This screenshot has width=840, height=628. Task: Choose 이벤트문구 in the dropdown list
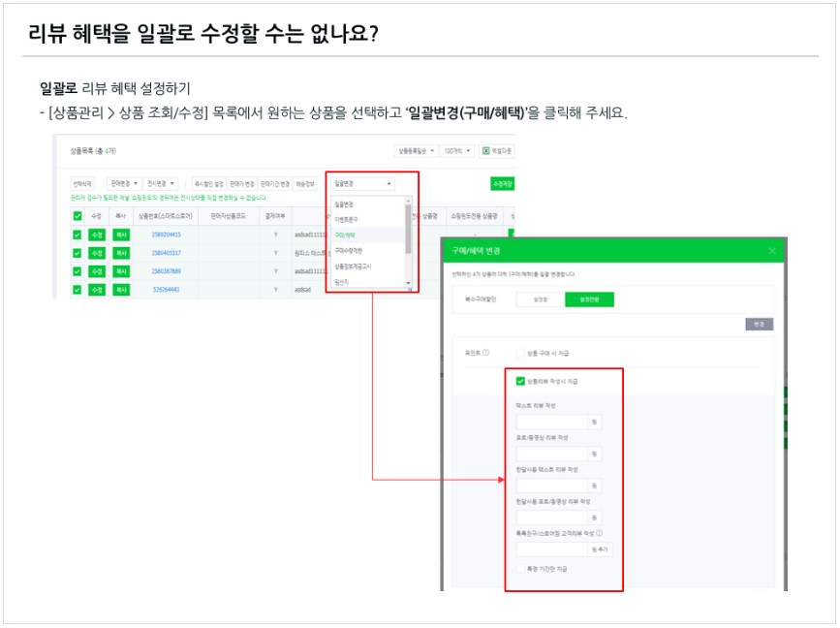346,219
